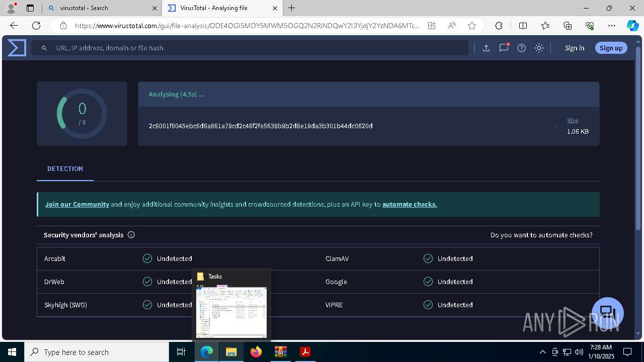Click Do you want to automate checks?
This screenshot has width=644, height=362.
[x=541, y=235]
